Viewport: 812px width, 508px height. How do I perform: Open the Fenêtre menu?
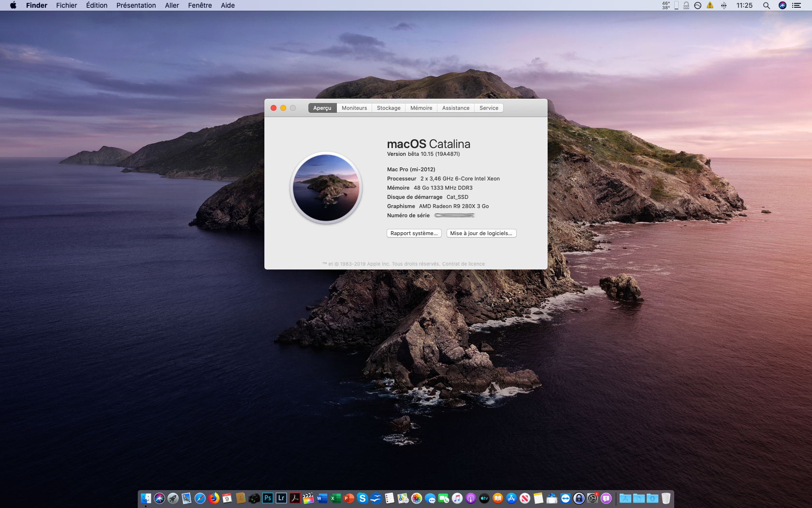200,5
